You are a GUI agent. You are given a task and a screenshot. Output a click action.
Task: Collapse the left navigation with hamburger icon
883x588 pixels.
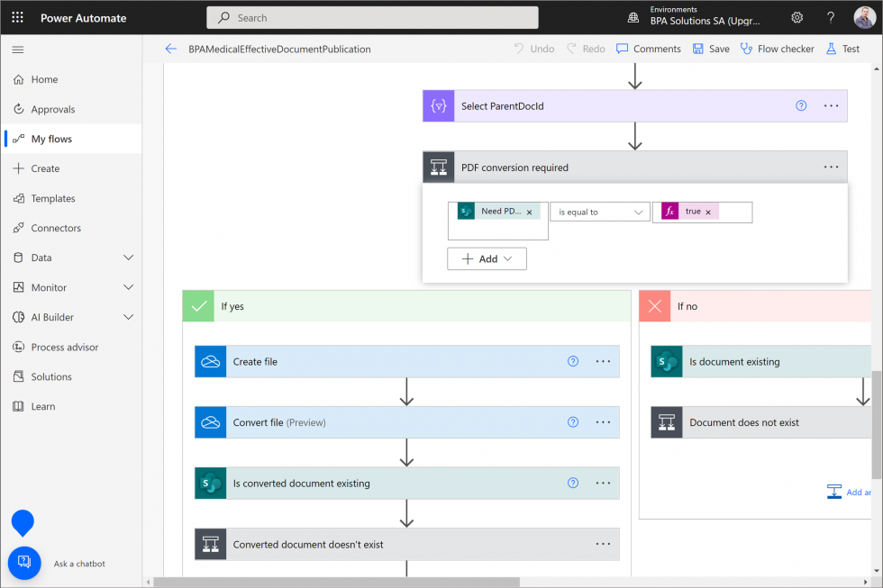click(x=18, y=49)
